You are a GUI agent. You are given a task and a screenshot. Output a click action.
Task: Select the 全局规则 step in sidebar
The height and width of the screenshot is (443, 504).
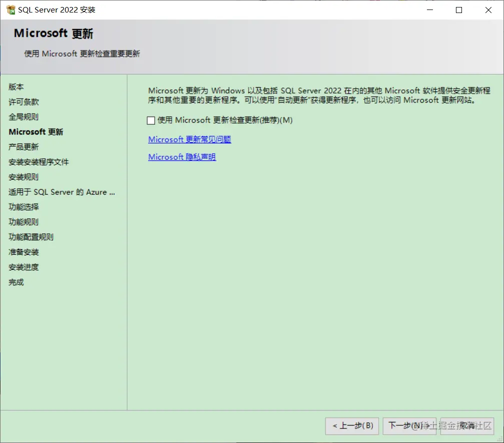tap(24, 117)
